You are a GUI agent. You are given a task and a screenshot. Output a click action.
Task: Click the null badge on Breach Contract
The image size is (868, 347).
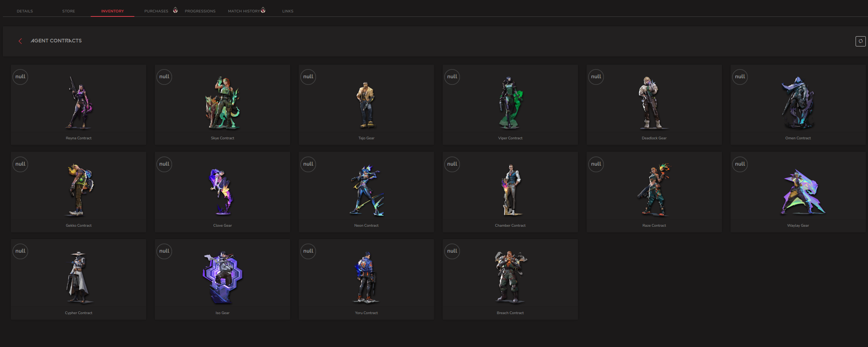pyautogui.click(x=452, y=251)
